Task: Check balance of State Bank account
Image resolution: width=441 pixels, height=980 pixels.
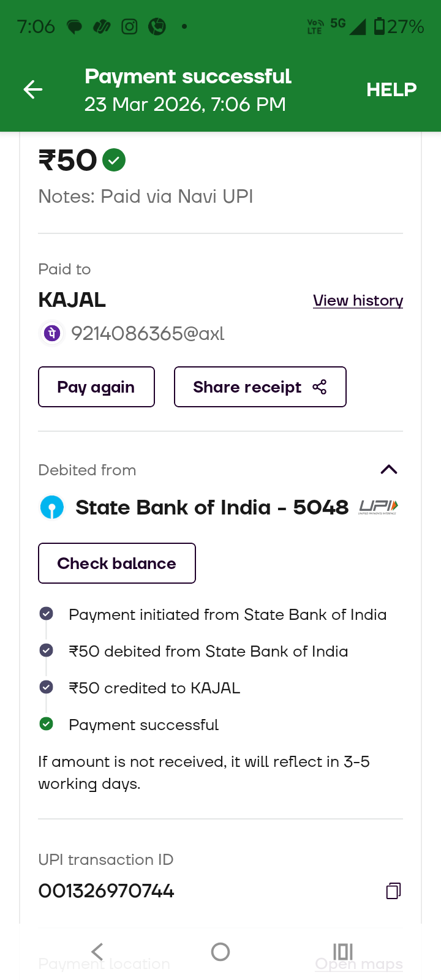Action: click(x=117, y=563)
